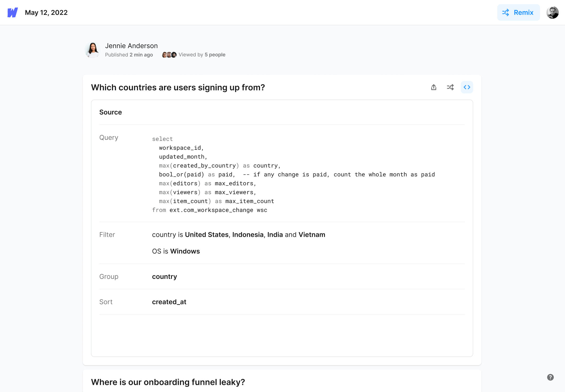Click the Remix button

click(518, 13)
